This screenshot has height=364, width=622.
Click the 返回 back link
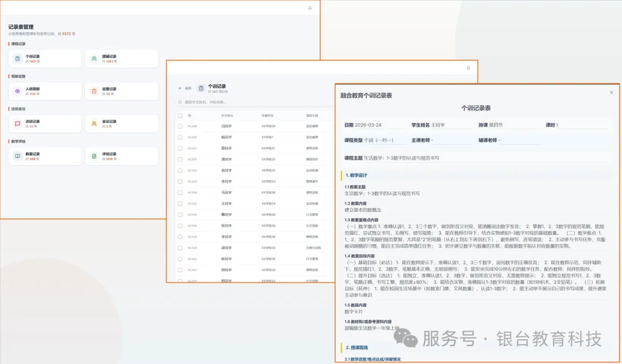(x=188, y=88)
